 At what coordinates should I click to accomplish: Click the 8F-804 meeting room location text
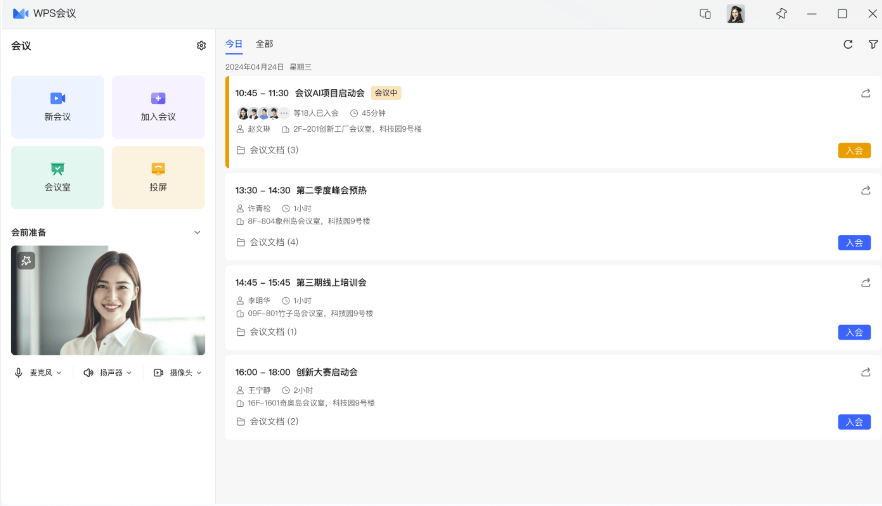(309, 221)
